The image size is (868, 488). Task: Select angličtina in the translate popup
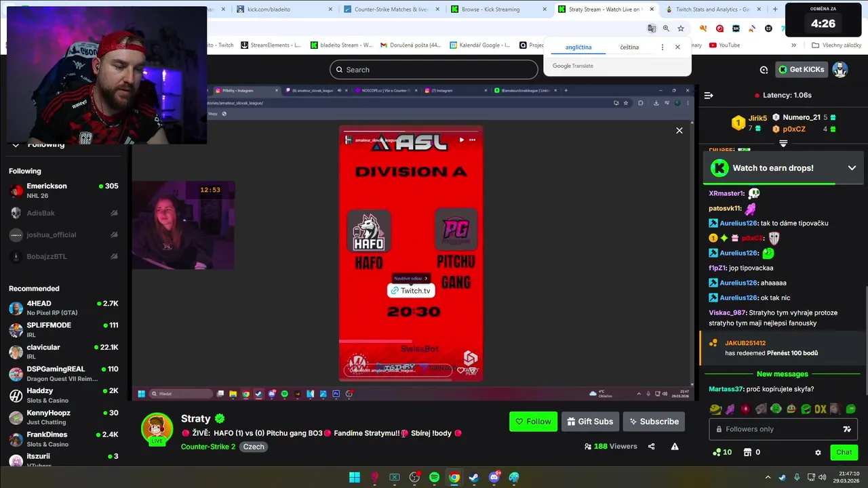point(578,47)
